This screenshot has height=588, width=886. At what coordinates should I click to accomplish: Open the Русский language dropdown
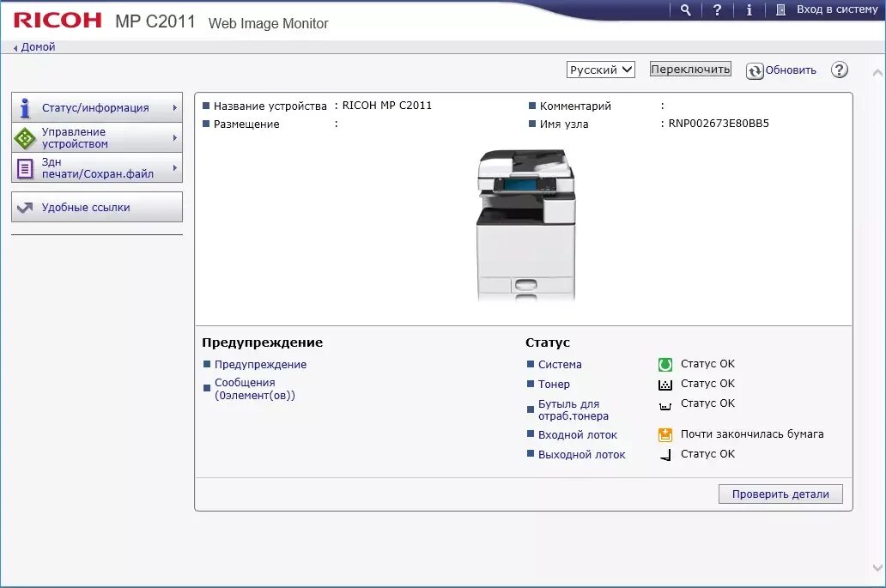click(x=601, y=70)
